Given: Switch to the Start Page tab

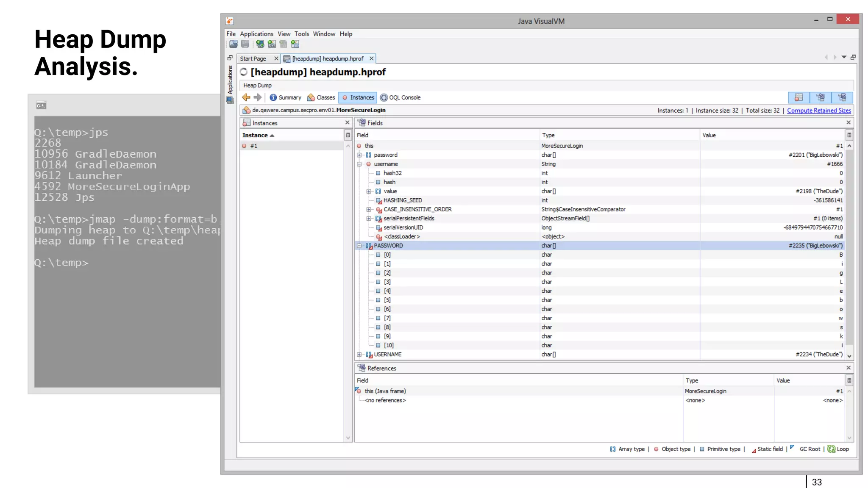Looking at the screenshot, I should pos(253,59).
